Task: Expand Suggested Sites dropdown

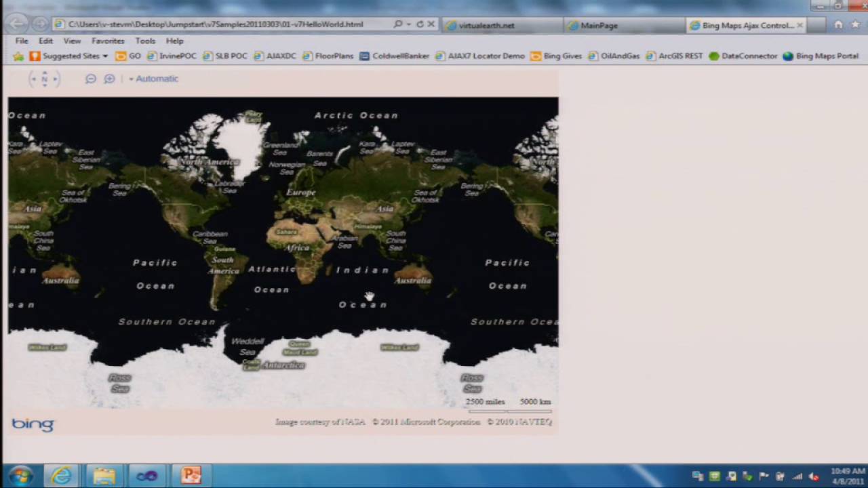Action: point(105,56)
